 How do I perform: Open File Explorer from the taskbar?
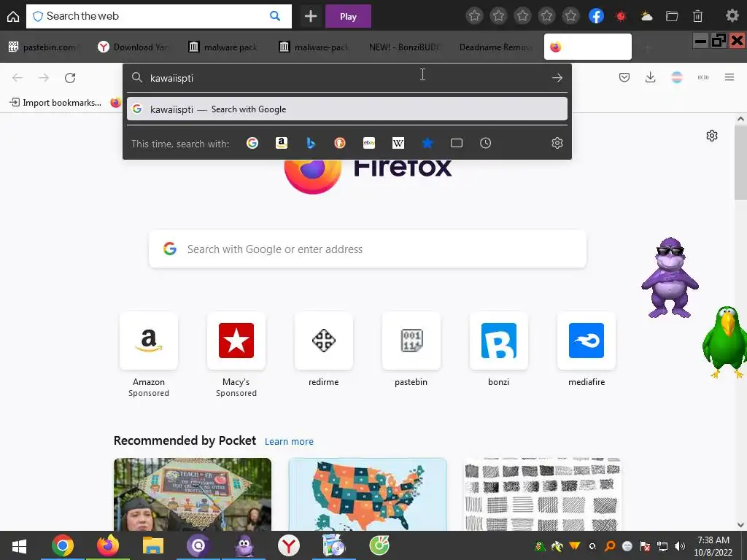point(153,545)
